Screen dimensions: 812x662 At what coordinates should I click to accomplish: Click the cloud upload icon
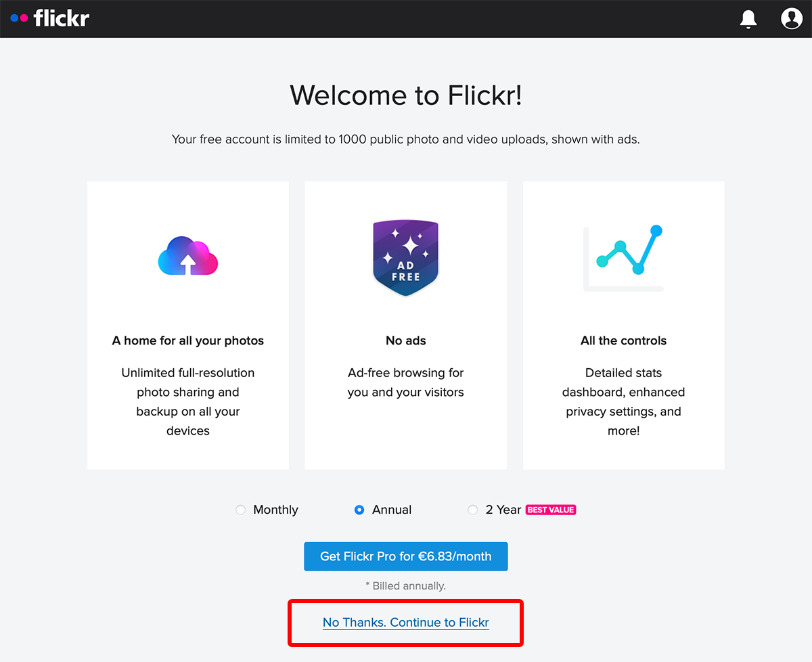(x=188, y=255)
